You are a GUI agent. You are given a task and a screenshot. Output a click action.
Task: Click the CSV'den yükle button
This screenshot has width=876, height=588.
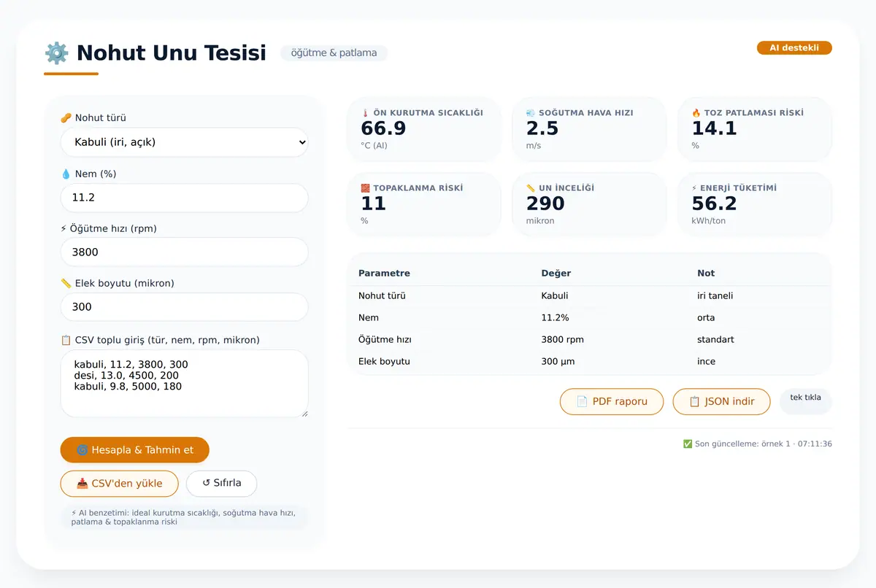pyautogui.click(x=120, y=484)
